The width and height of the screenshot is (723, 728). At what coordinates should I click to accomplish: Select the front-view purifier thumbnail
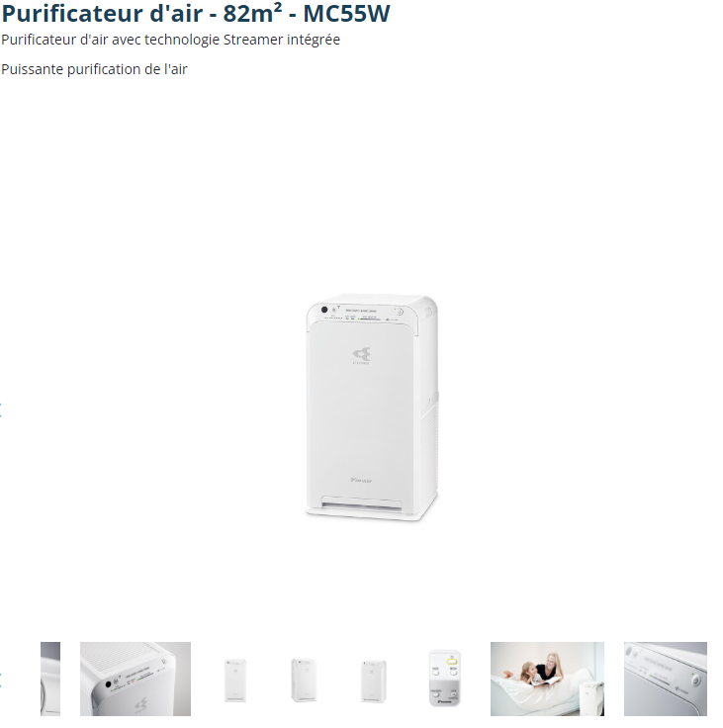coord(235,681)
